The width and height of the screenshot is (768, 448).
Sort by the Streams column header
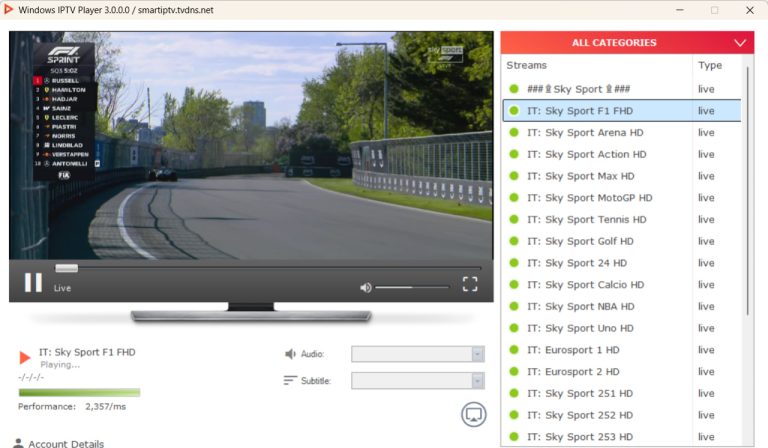tap(527, 65)
